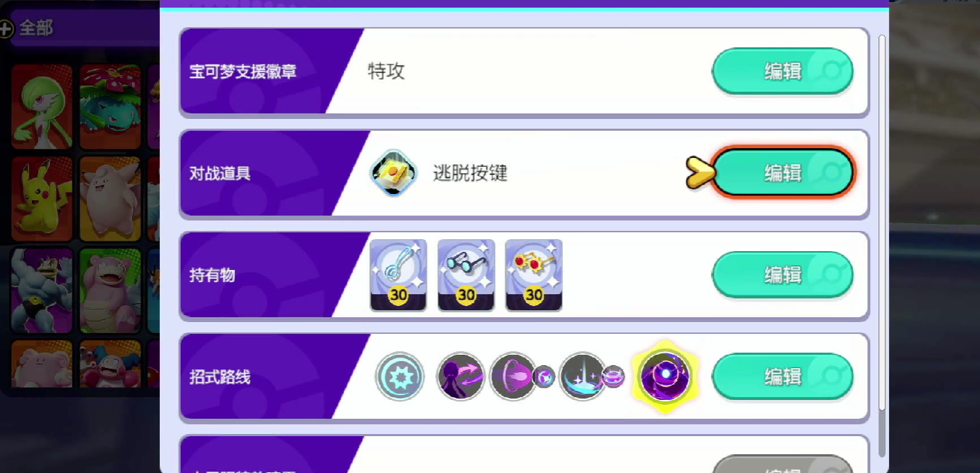Screen dimensions: 980x473
Task: Open 编辑 for 招式路线 move path
Action: coord(783,376)
